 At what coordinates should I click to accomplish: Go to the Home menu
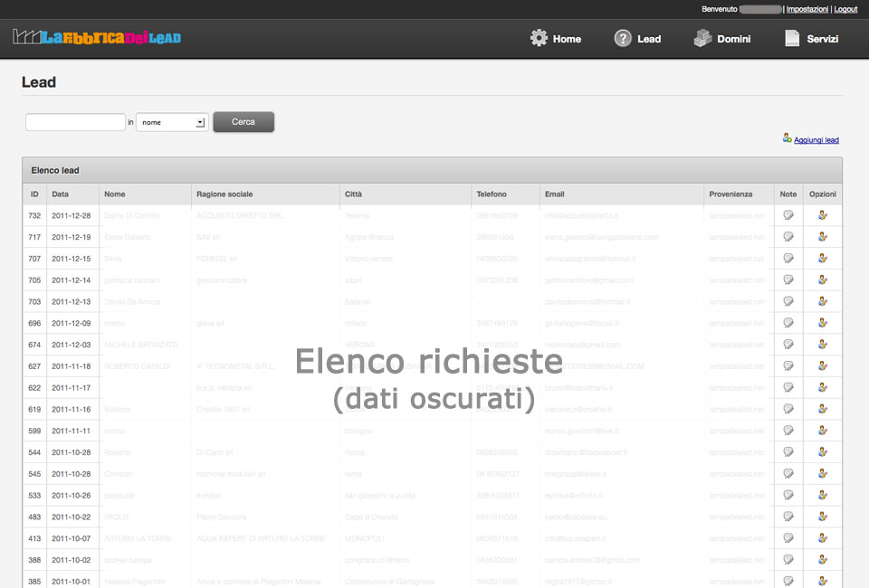click(x=556, y=39)
